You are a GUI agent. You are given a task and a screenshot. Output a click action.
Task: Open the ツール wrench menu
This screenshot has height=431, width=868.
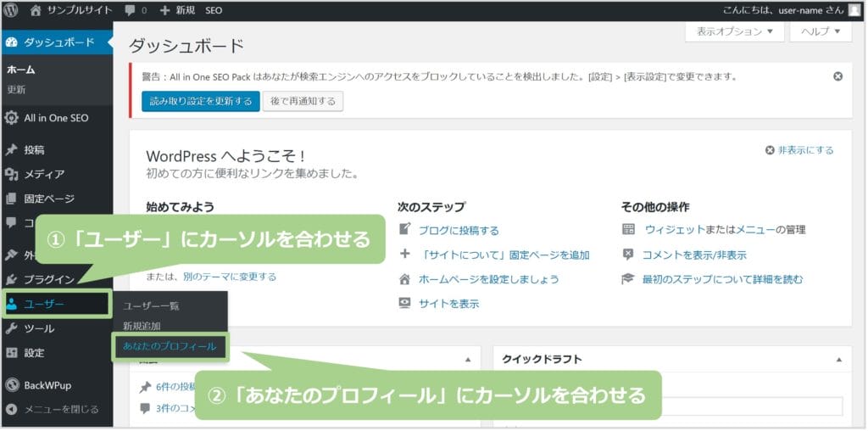click(x=57, y=328)
